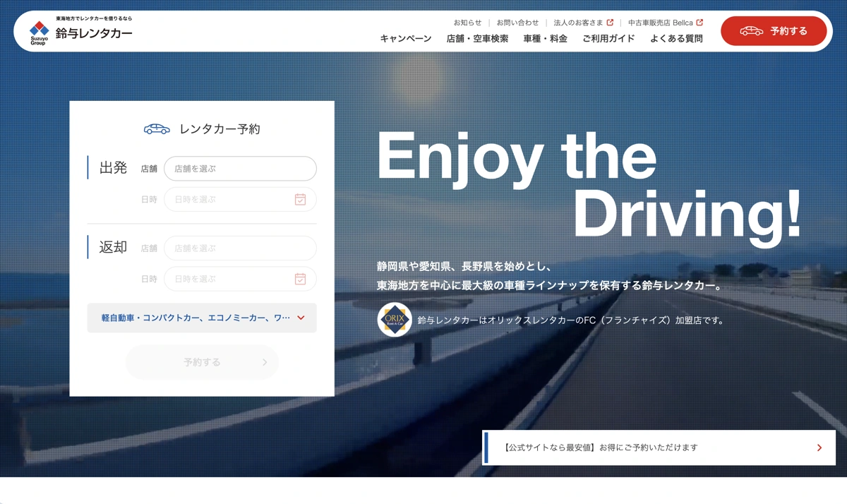Viewport: 847px width, 504px height.
Task: Click the arrow on 公式サイトなら最安値 banner
Action: pyautogui.click(x=819, y=448)
